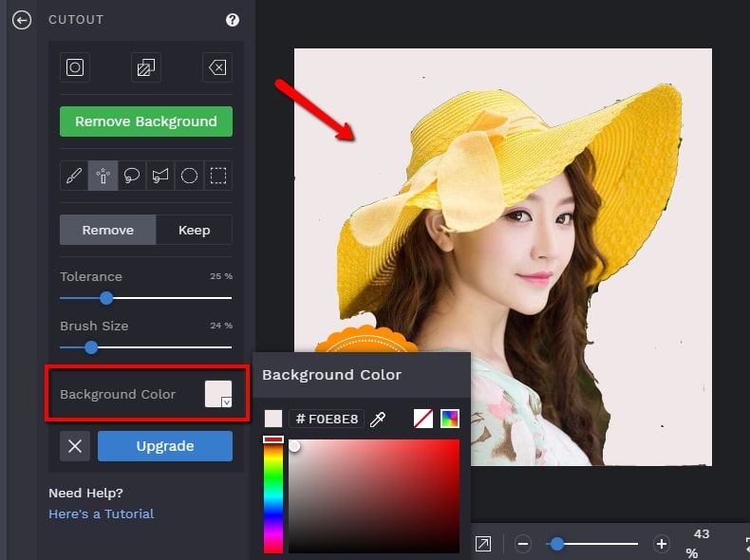Screen dimensions: 750x560
Task: Click the red saturation gradient square
Action: point(374,496)
